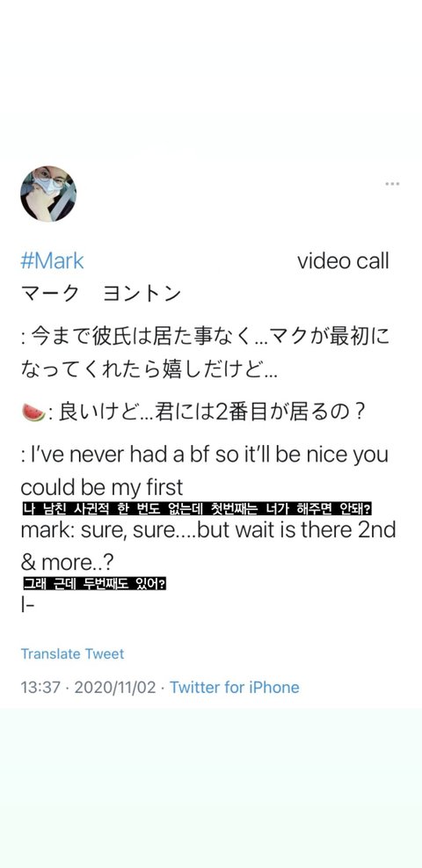Viewport: 422px width, 868px height.
Task: Click the English line "could be my first"
Action: click(102, 488)
